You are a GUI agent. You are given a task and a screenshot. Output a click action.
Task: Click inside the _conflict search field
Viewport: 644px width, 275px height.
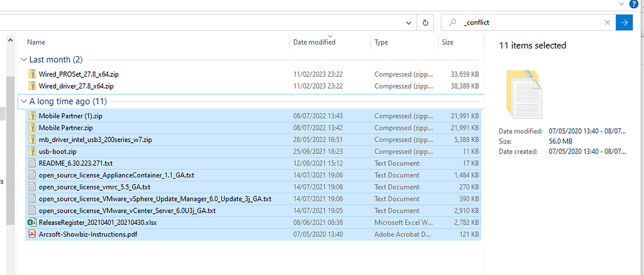528,22
